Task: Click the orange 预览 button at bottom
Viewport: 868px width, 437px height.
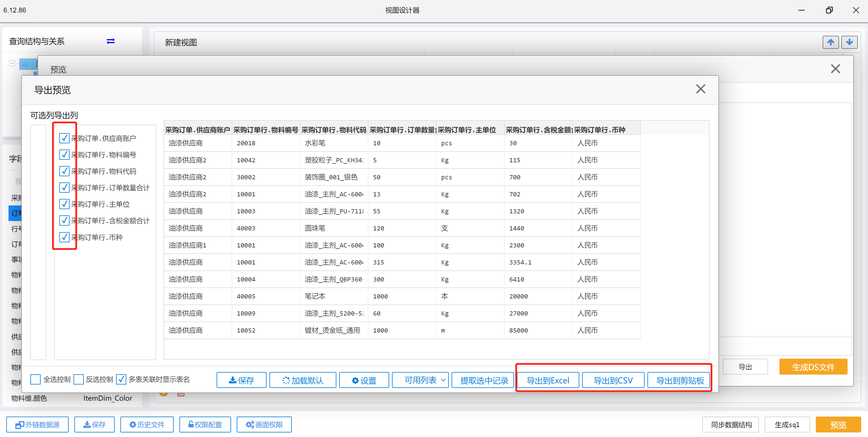Action: (838, 425)
